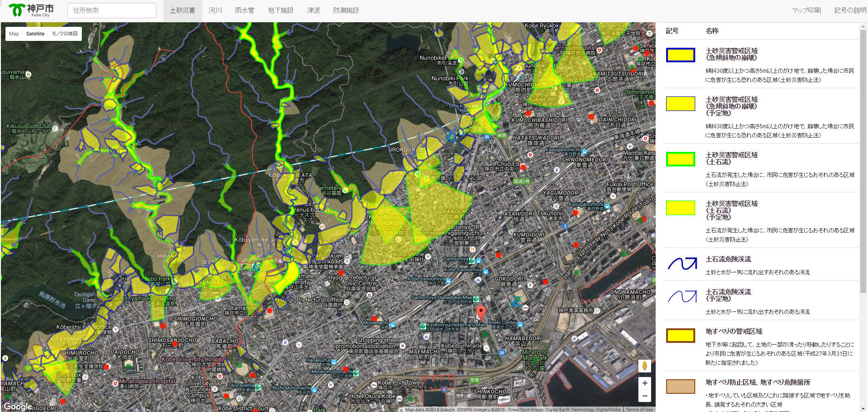Click the 地すべりの警戒区域 heading text
The height and width of the screenshot is (412, 868).
coord(733,332)
